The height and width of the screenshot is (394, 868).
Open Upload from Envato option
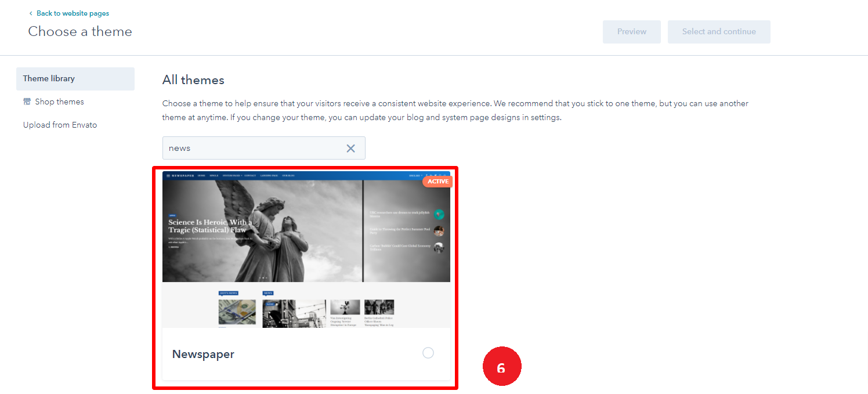click(60, 125)
